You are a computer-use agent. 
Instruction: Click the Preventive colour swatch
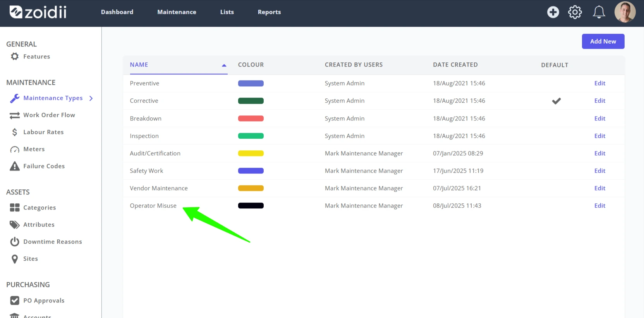(x=251, y=83)
